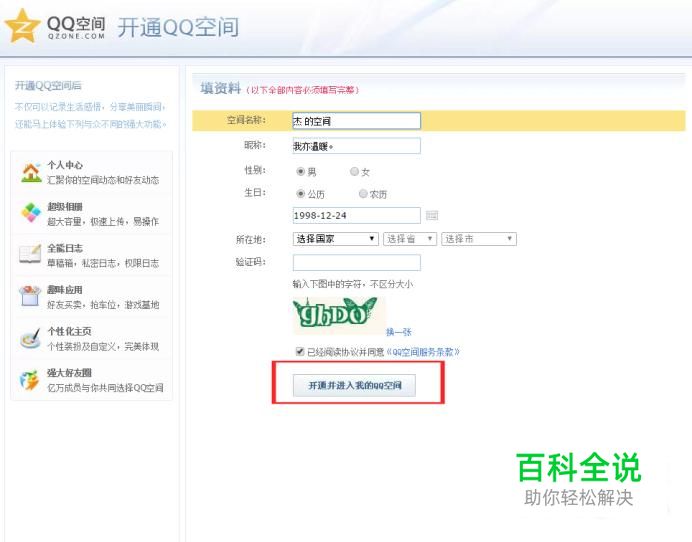Click the 超级相册 title text

[65, 207]
